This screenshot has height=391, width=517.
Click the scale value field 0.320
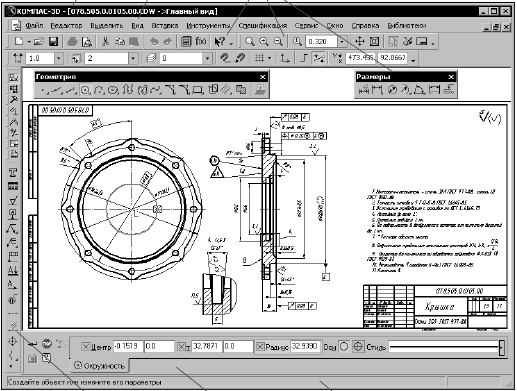click(x=321, y=41)
